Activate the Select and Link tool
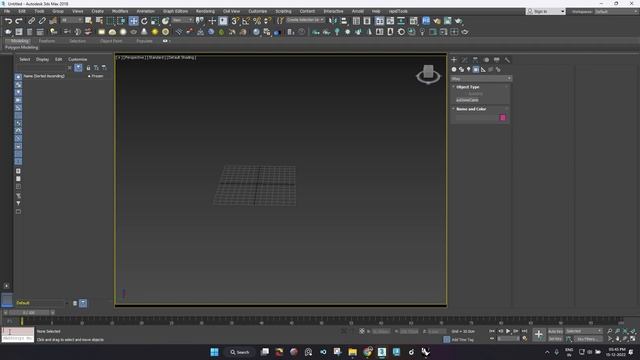 pyautogui.click(x=31, y=21)
